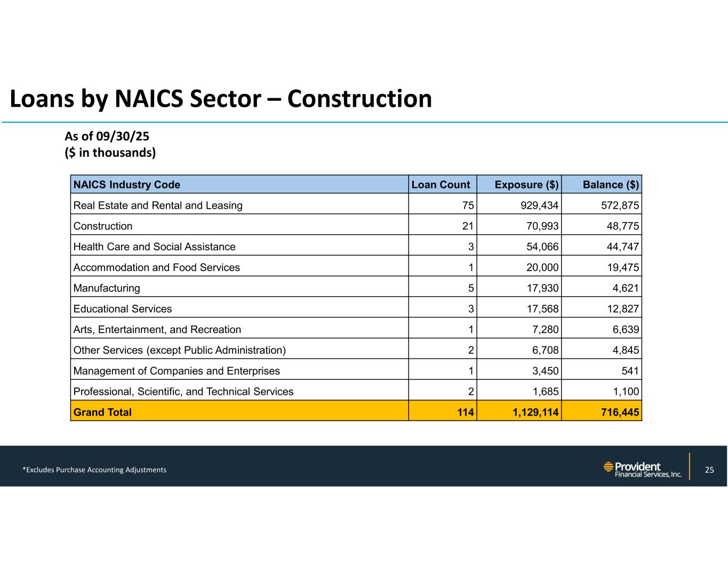Select the 'Educational Services' row label
Screen dimensions: 728x563
pyautogui.click(x=123, y=309)
